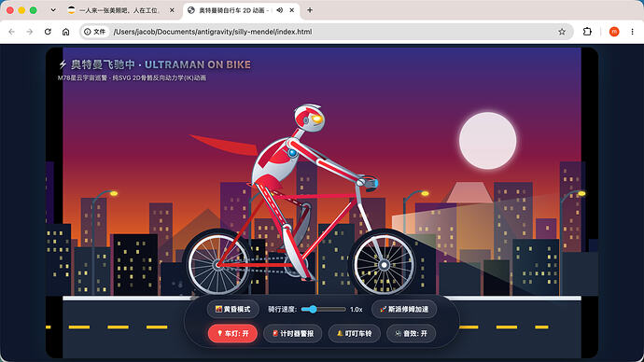
Task: Go back using browser back arrow
Action: [11, 32]
